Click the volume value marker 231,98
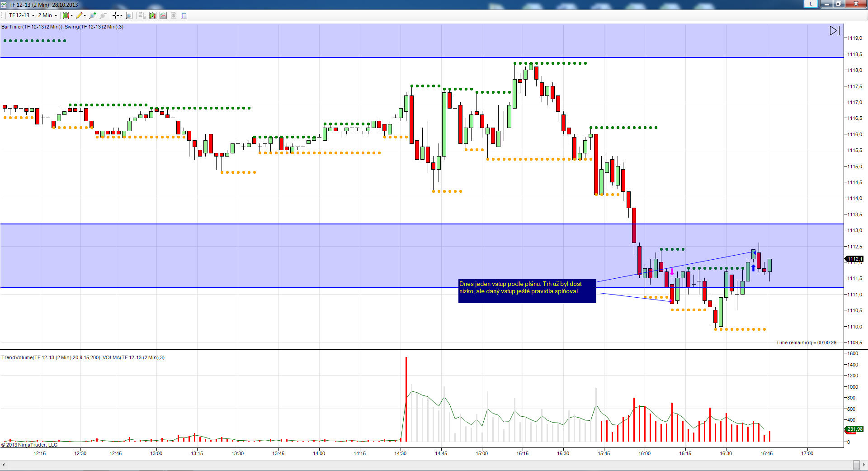Viewport: 868px width, 471px height. (x=854, y=429)
